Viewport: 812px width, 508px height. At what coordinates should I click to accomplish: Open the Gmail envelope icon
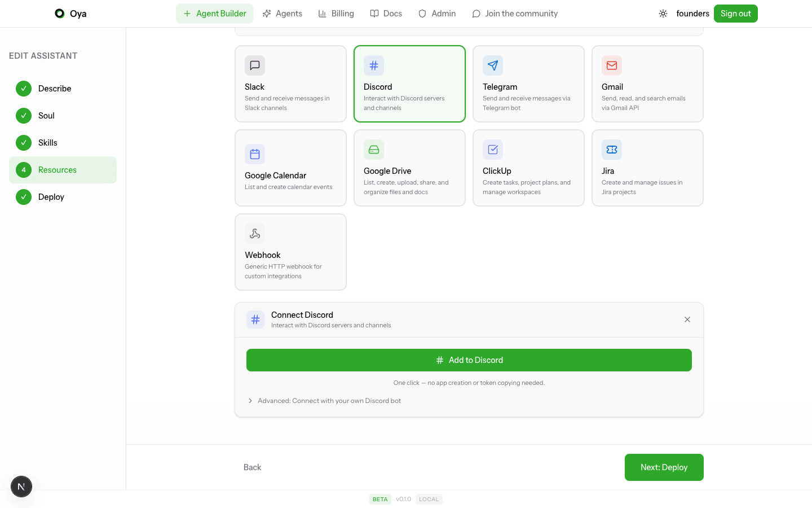(611, 65)
